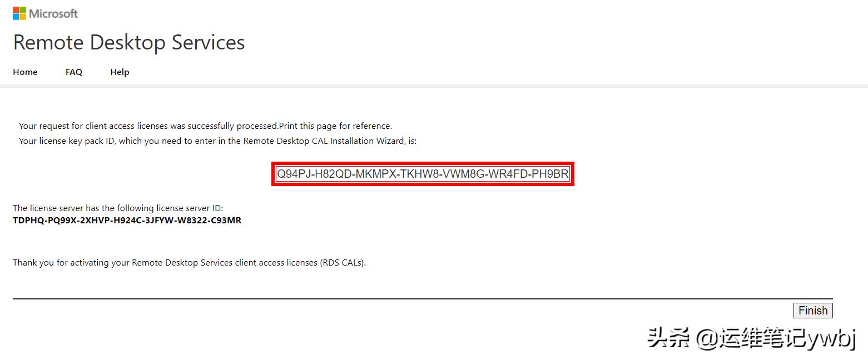Click the 'Print this page for reference' text
Screen dimensions: 868x360
[x=336, y=126]
